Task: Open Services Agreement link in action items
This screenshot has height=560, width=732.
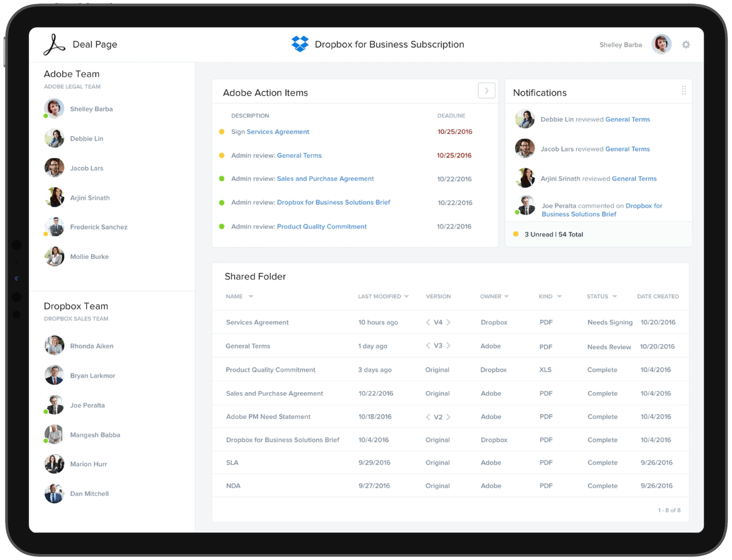Action: (x=278, y=132)
